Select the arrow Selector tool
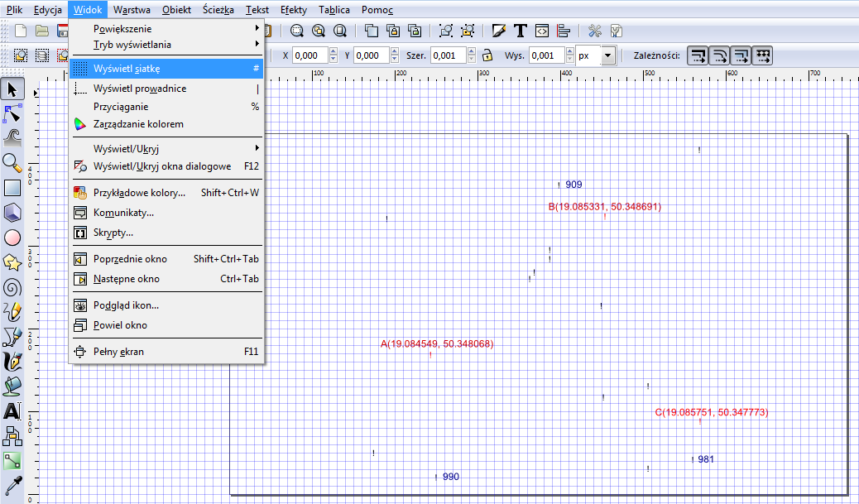Screen dimensions: 859x504 12,89
